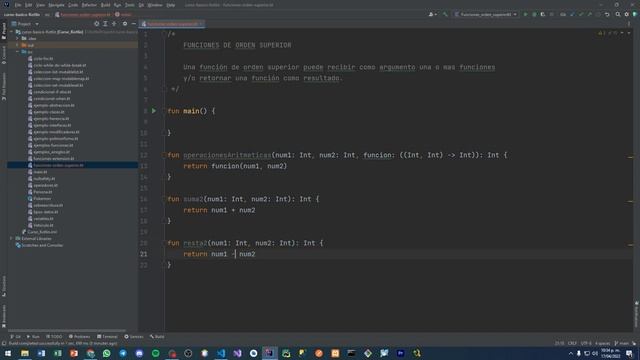Commit changes using the green checkmark icon

[x=581, y=14]
